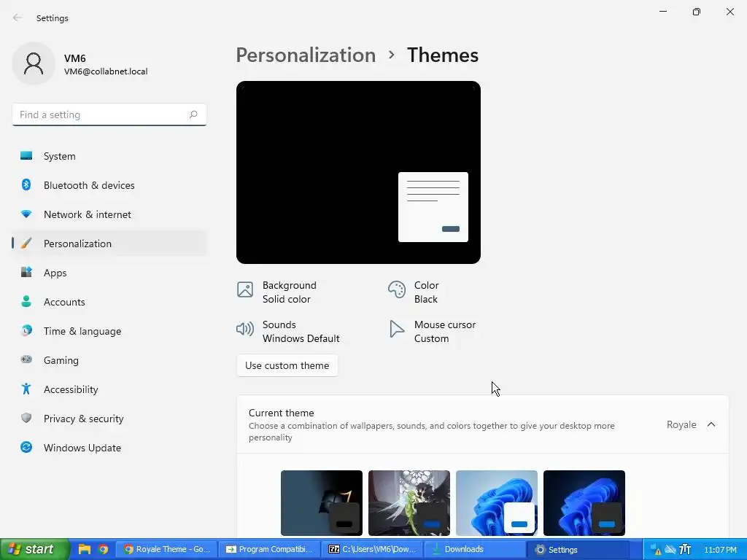Select the Windows 7 dark theme thumbnail
This screenshot has height=560, width=747.
[322, 503]
